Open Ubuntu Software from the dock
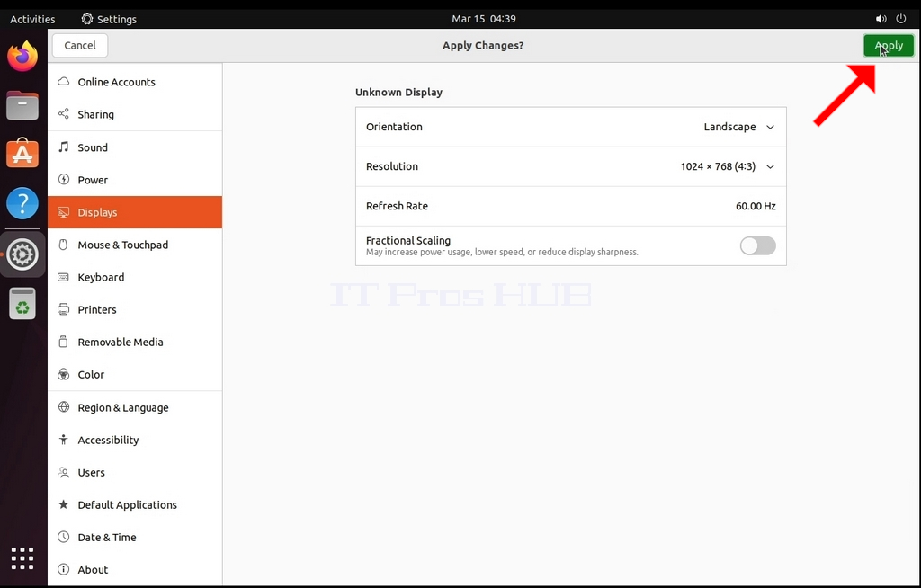921x588 pixels. (22, 154)
